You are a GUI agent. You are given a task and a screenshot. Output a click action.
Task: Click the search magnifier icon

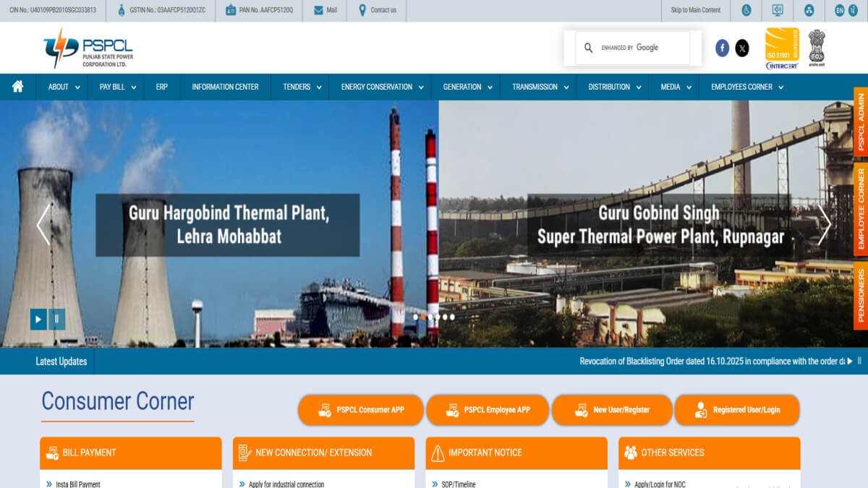[589, 48]
